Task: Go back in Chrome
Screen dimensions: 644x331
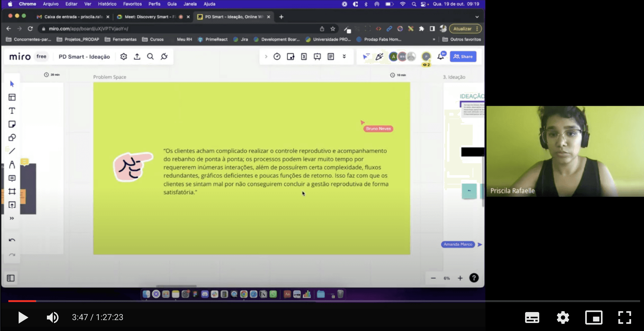Action: click(9, 29)
